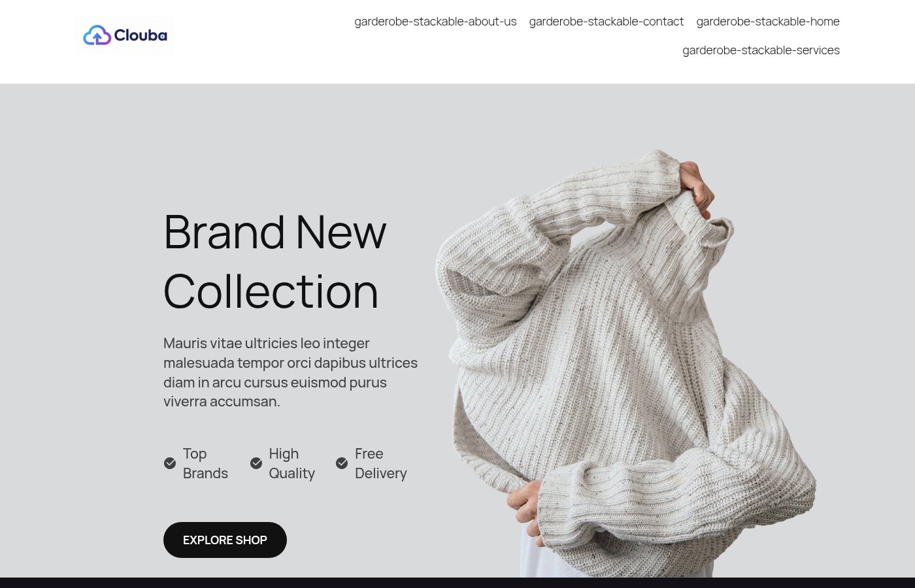Navigate to garderobe-stackable-services
This screenshot has width=915, height=588.
click(761, 50)
